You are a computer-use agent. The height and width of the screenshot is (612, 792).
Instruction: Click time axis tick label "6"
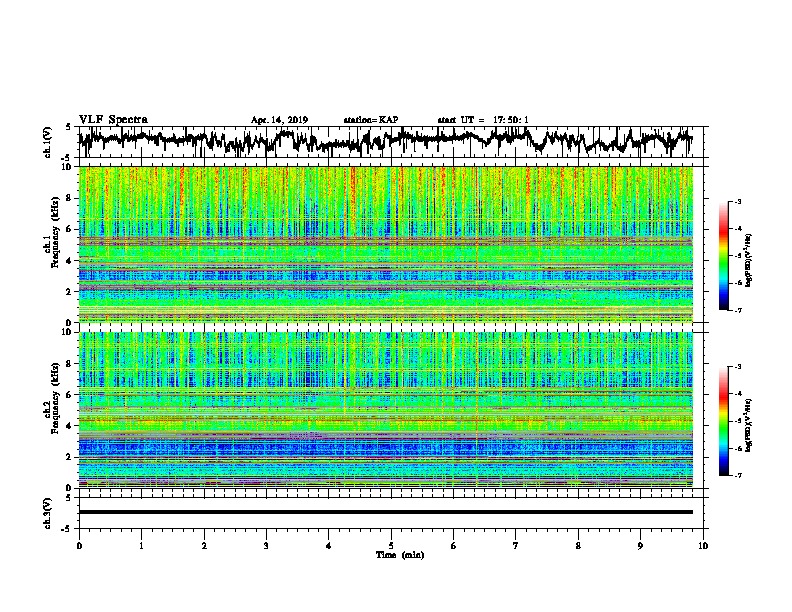[454, 546]
